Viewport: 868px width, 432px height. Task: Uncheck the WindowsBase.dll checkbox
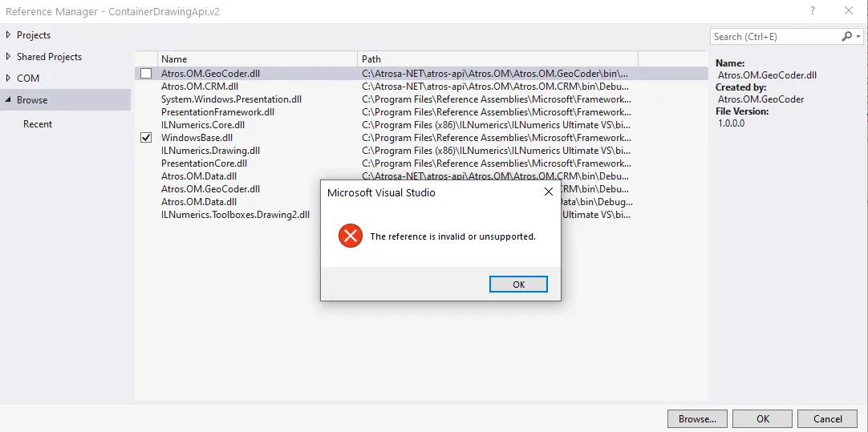click(x=146, y=138)
